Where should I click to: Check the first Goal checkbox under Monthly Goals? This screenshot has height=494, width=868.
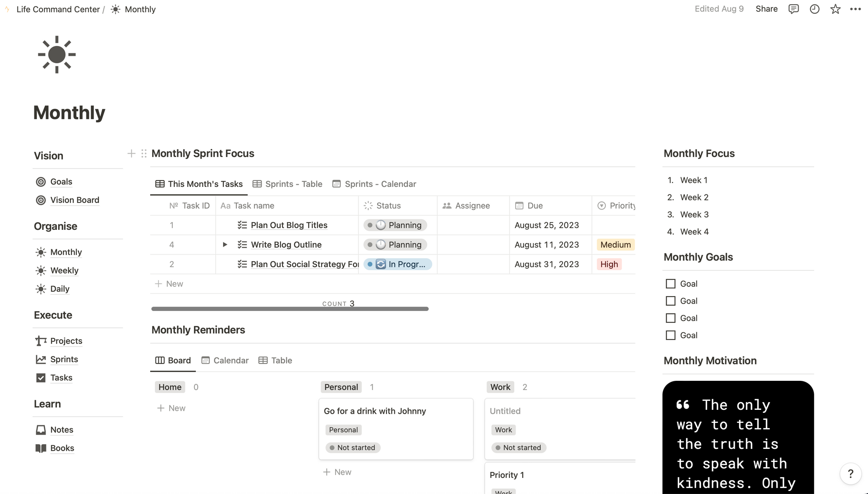671,283
